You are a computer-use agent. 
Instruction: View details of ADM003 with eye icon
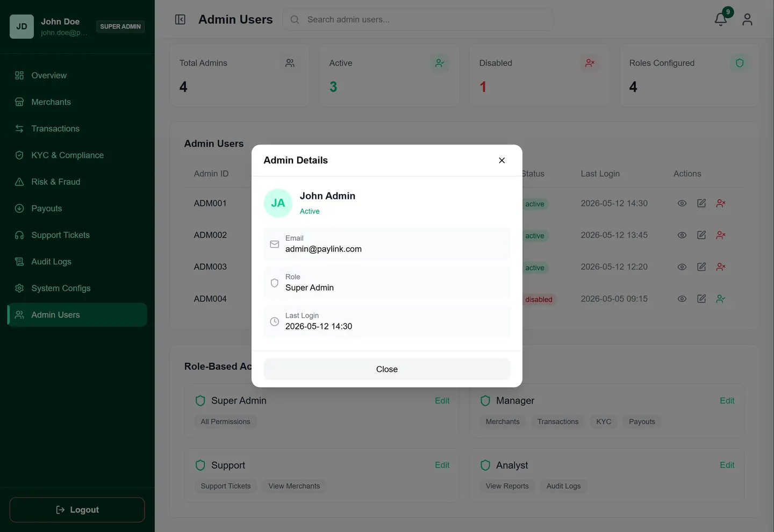click(682, 267)
